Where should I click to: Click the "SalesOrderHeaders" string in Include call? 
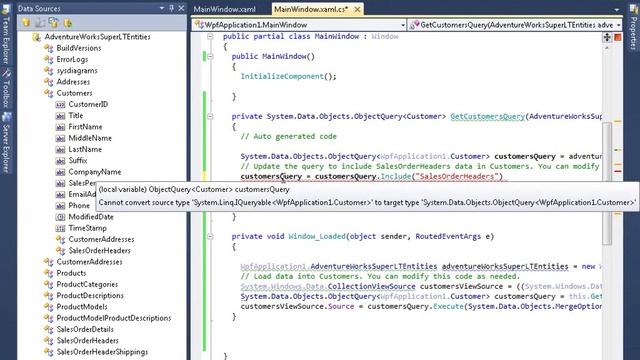click(x=456, y=176)
